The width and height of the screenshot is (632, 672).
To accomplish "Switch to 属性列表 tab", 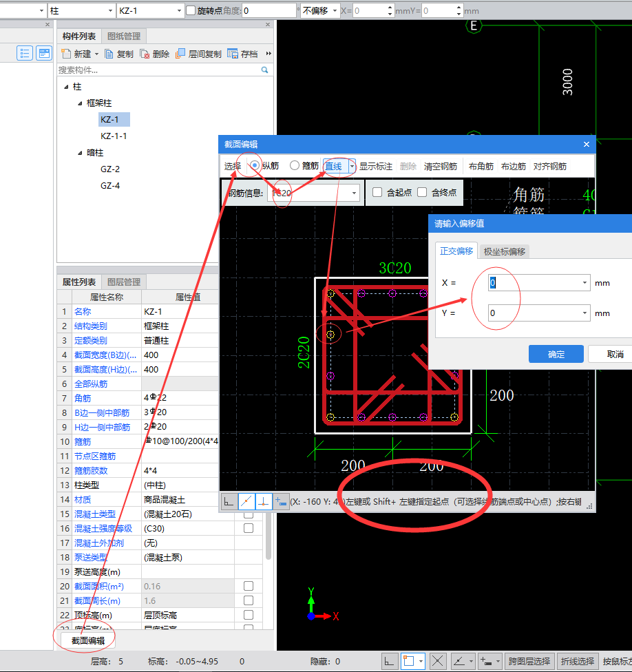I will point(79,282).
